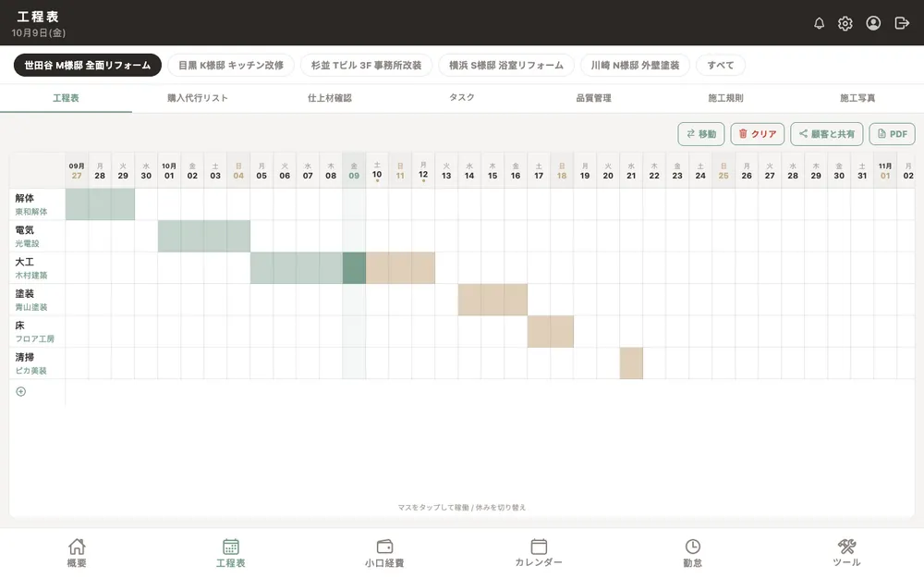Image resolution: width=924 pixels, height=578 pixels.
Task: Select project 目黒 K様邸 キッチン改修
Action: coord(231,65)
